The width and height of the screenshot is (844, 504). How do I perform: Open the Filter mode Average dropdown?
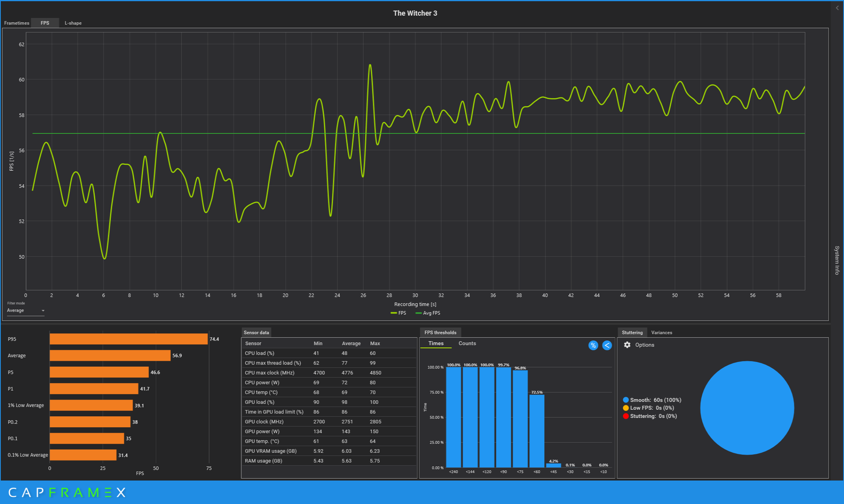point(26,311)
